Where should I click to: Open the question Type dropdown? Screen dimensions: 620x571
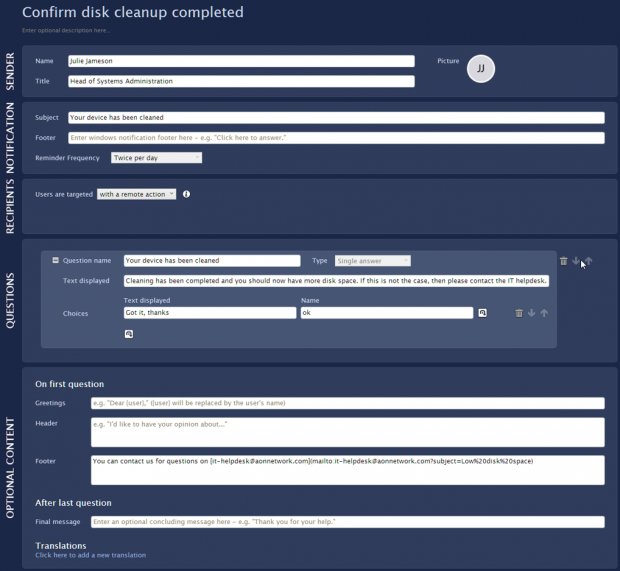pyautogui.click(x=372, y=261)
